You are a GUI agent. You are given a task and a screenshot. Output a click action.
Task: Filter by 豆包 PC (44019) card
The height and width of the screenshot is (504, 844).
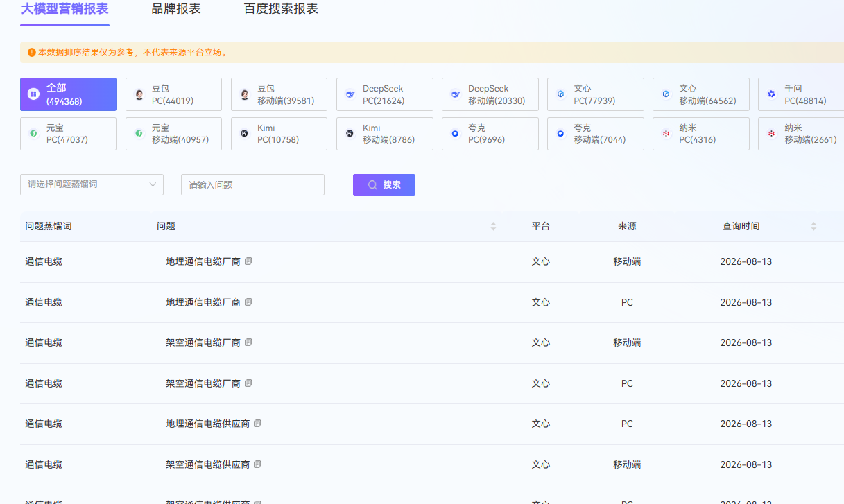173,94
